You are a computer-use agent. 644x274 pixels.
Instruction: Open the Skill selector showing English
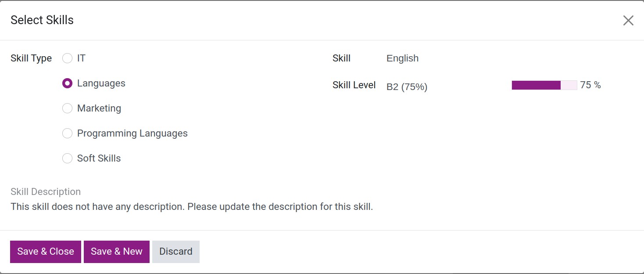tap(402, 58)
